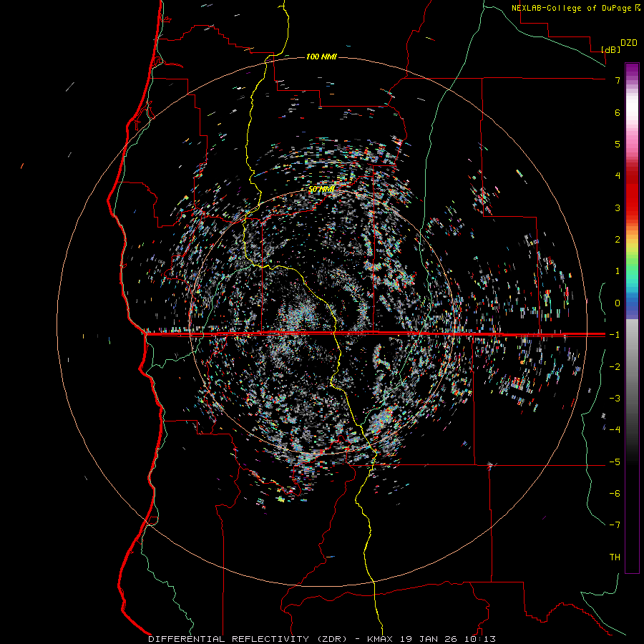Click the -3 value on color scale
Image resolution: width=644 pixels, height=644 pixels.
[615, 399]
